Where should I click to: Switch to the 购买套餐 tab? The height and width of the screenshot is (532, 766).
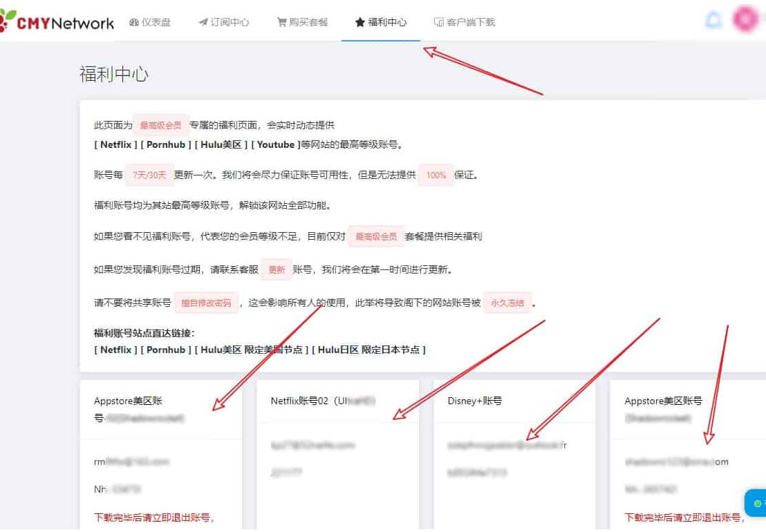pos(302,22)
